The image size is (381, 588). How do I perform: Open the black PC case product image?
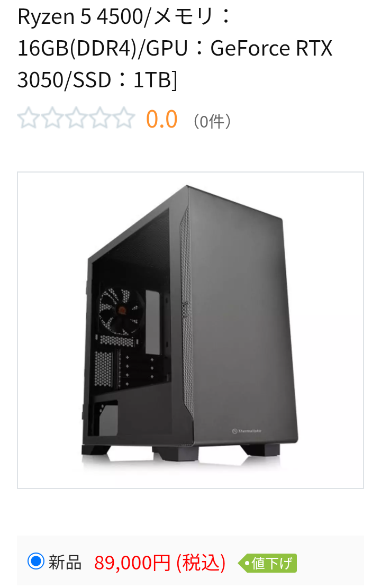tap(190, 330)
